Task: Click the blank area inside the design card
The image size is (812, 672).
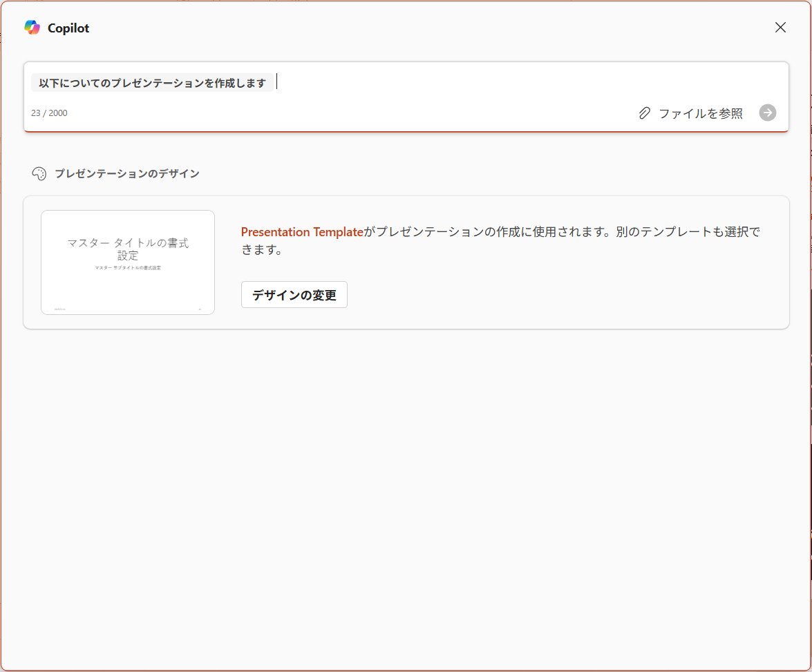Action: click(x=569, y=295)
